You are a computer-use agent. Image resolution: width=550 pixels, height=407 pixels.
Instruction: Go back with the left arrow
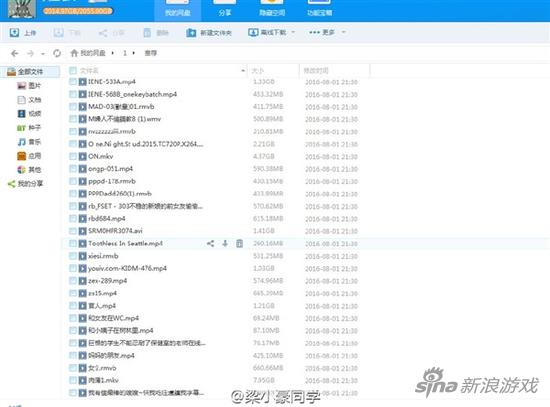(15, 53)
